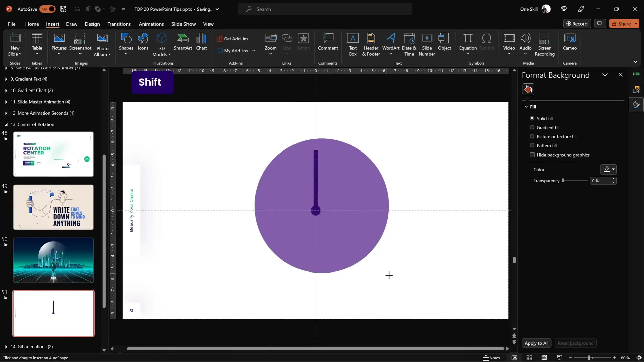Insert a Slide Number
This screenshot has height=362, width=644.
(427, 45)
